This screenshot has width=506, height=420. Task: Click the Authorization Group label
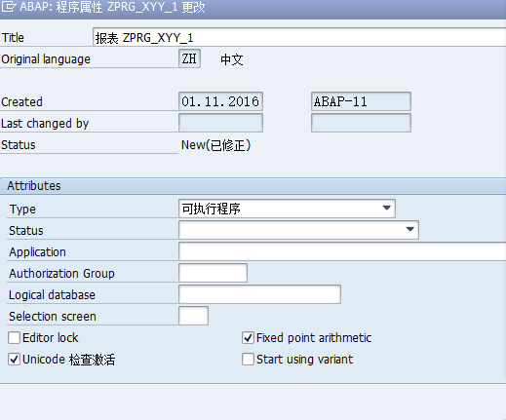(61, 274)
